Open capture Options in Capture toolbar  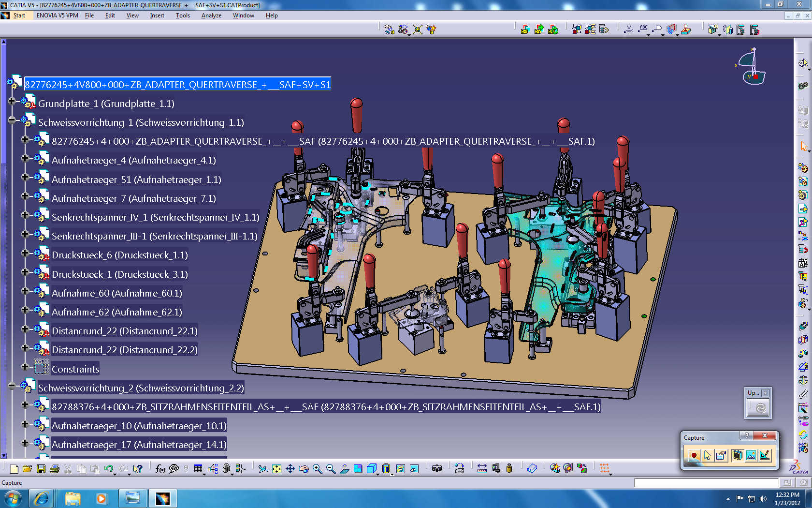click(x=721, y=455)
